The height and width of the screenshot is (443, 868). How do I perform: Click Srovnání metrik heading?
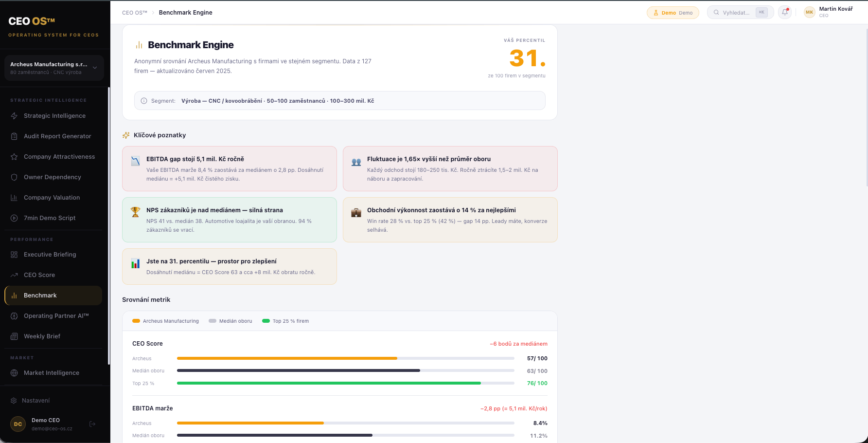point(146,300)
